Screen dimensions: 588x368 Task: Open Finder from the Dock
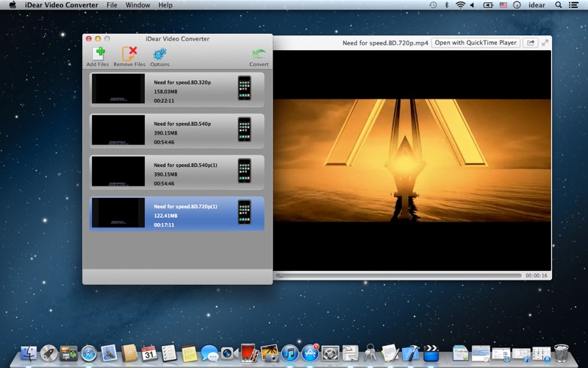click(x=29, y=353)
